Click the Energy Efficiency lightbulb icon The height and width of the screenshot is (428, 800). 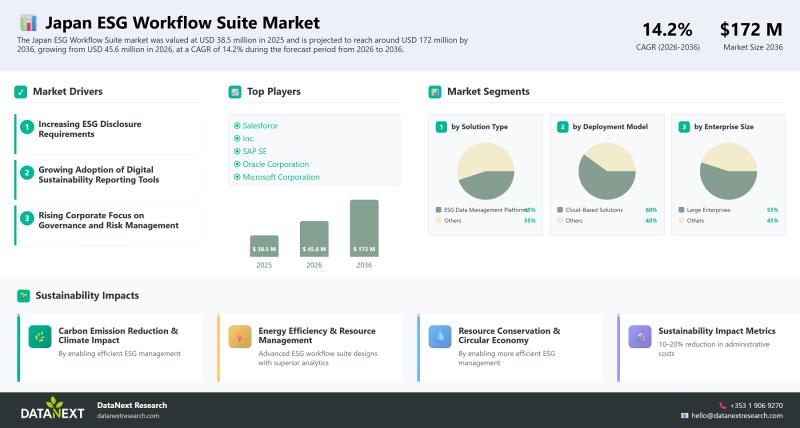click(x=240, y=337)
